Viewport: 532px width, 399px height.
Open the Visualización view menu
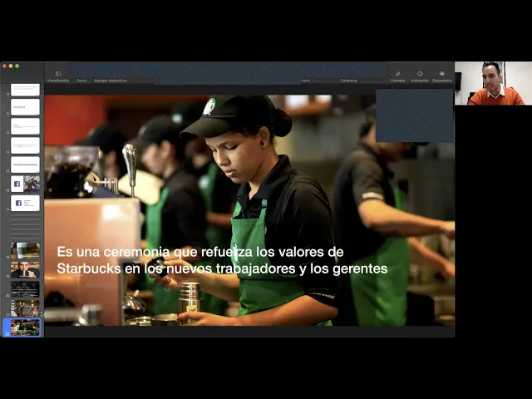tap(58, 76)
